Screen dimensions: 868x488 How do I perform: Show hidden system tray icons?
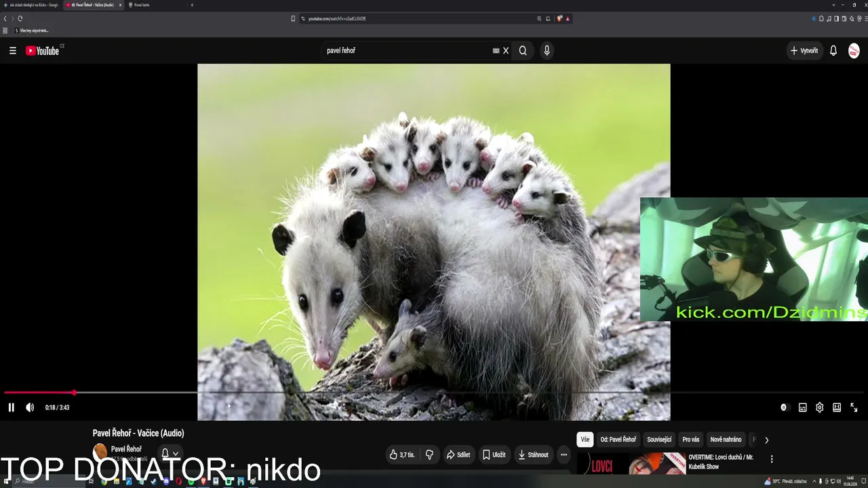point(814,481)
